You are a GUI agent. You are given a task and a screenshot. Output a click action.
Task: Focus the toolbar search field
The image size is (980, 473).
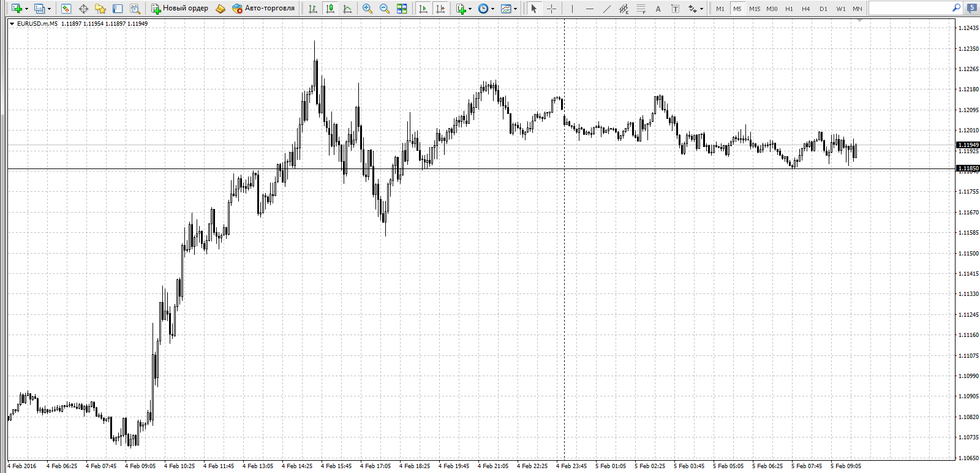coord(910,8)
